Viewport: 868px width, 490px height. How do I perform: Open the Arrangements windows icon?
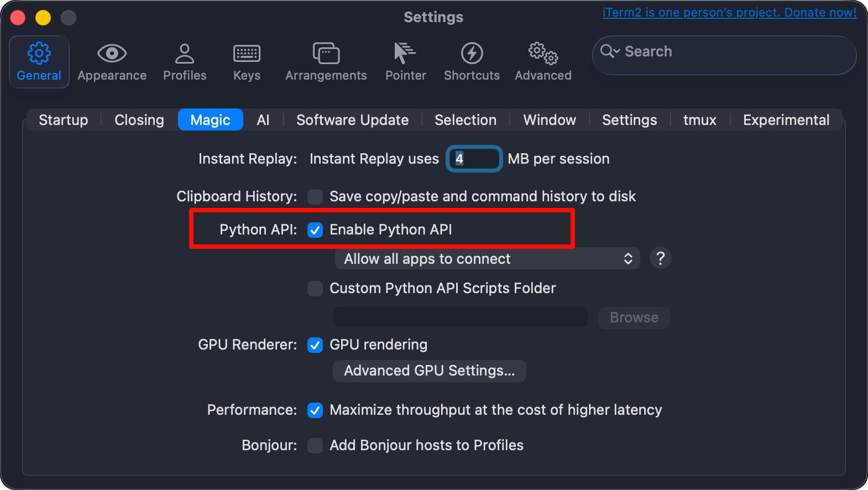326,54
